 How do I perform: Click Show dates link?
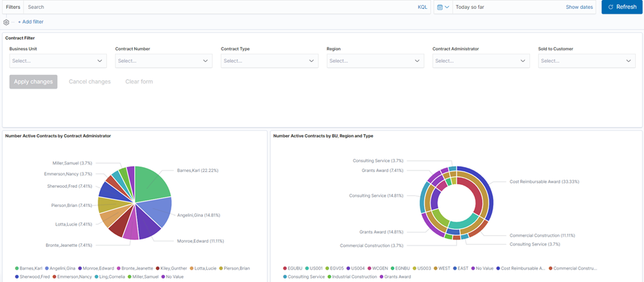pyautogui.click(x=579, y=7)
